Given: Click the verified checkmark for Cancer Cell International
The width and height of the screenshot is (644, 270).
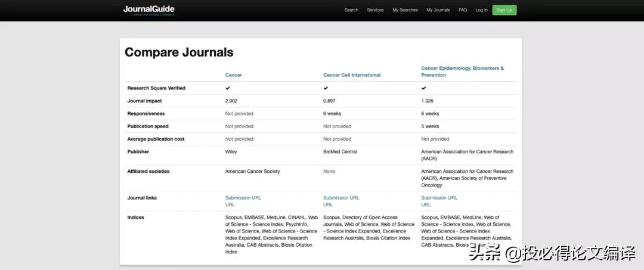Looking at the screenshot, I should coord(326,88).
